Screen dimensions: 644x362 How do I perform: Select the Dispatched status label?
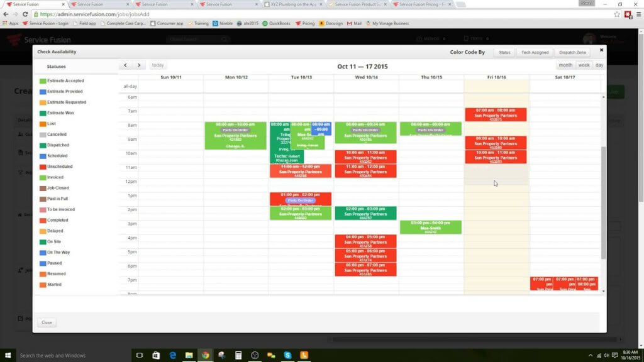click(58, 145)
